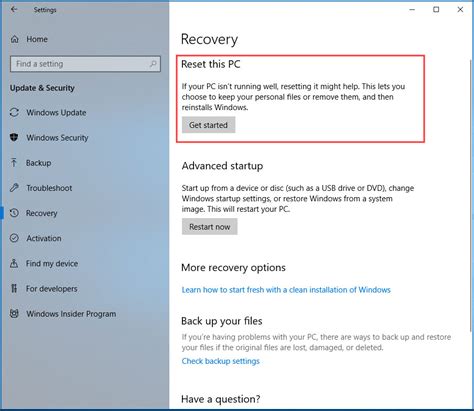The image size is (474, 411).
Task: Click the Home house icon
Action: coord(14,39)
